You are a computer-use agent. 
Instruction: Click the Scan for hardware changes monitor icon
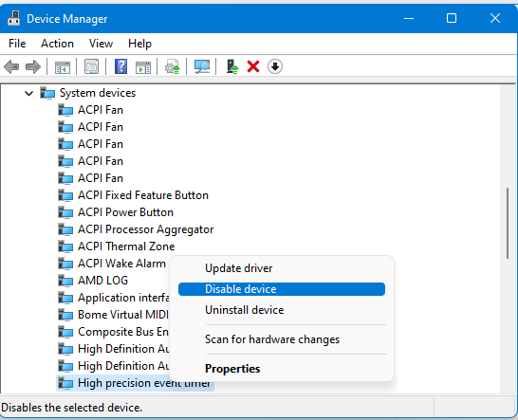(202, 66)
